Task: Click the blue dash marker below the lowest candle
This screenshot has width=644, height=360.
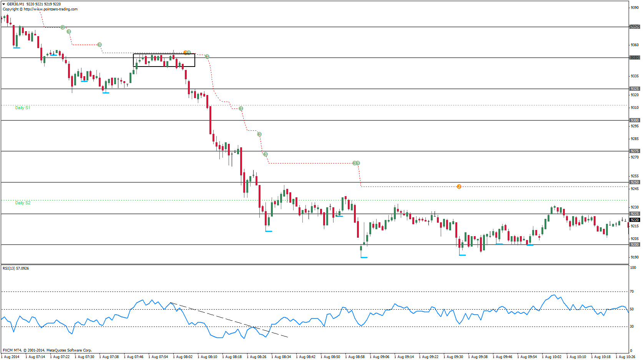Action: point(364,257)
